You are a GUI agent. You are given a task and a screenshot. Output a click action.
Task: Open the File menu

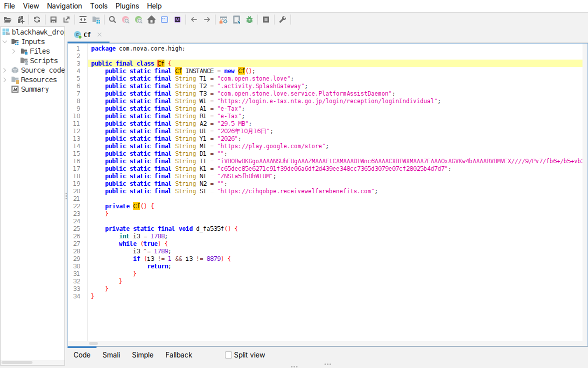9,6
